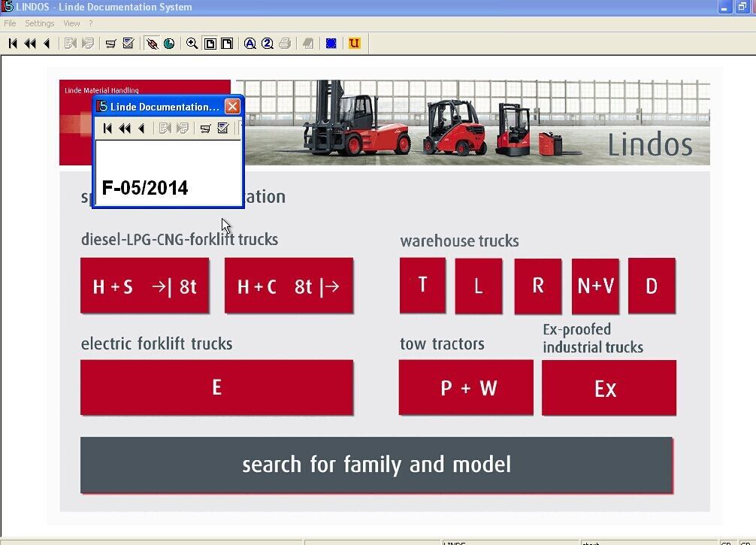Screen dimensions: 756x545
Task: Open the Settings menu
Action: click(x=39, y=23)
